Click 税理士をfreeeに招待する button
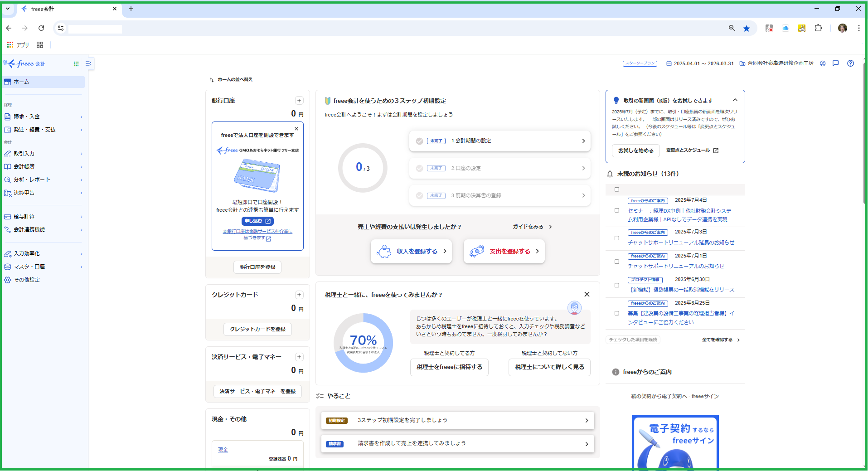Screen dimensions: 868x471 point(449,367)
